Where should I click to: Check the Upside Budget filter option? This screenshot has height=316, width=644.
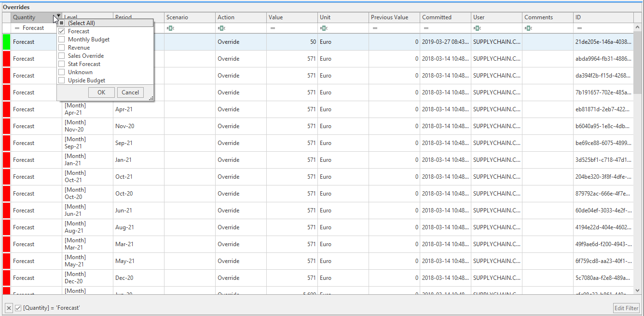[x=61, y=80]
